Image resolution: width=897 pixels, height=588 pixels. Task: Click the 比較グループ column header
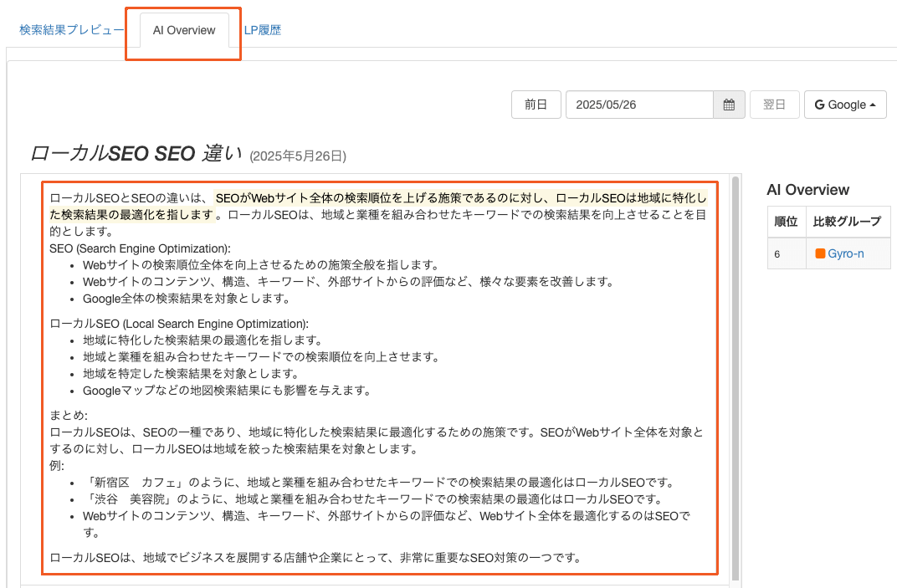(x=848, y=222)
